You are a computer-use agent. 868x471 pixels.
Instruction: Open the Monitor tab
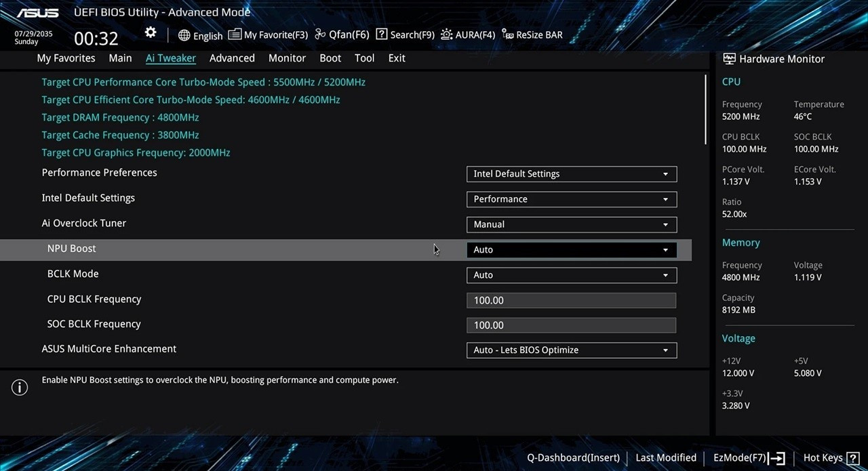tap(287, 58)
